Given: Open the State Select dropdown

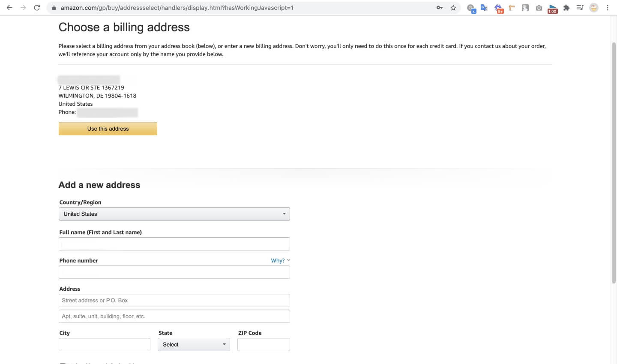Looking at the screenshot, I should coord(194,344).
